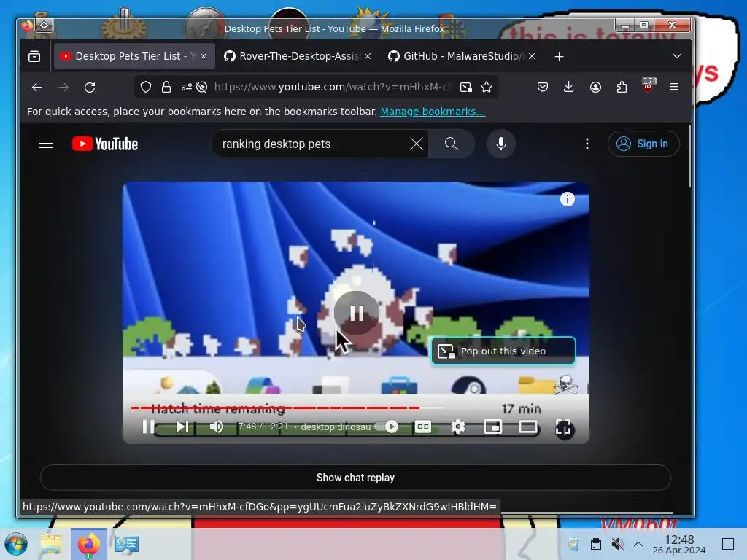Toggle autoplay switch in player
This screenshot has width=747, height=560.
click(387, 427)
